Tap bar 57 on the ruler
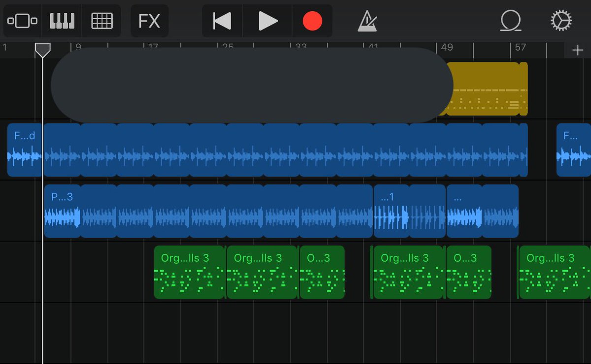591x364 pixels. (x=521, y=47)
